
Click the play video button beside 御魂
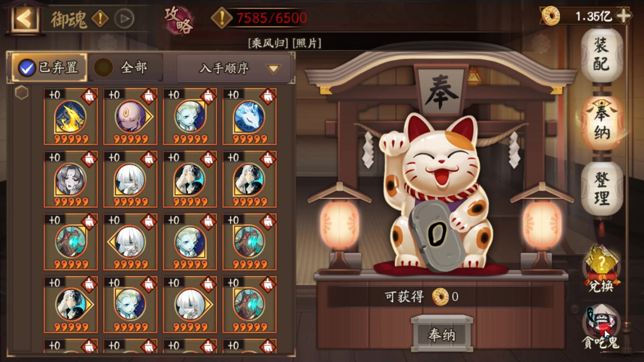coord(124,19)
